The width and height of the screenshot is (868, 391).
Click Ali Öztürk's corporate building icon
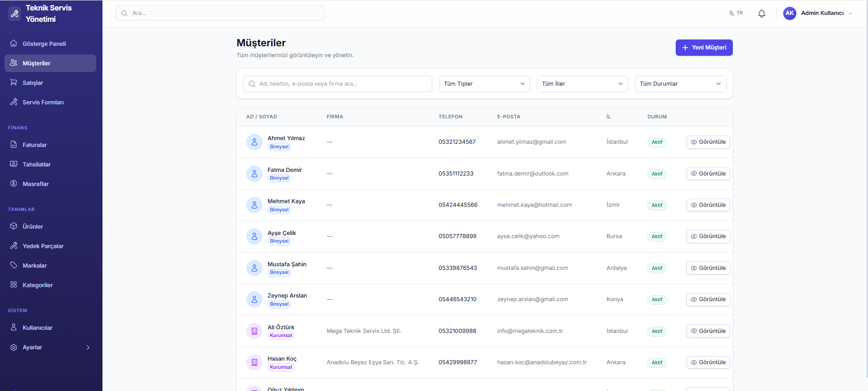[254, 331]
